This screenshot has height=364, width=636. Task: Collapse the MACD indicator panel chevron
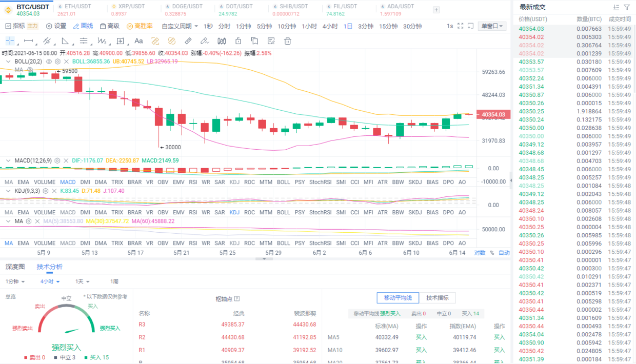click(x=8, y=161)
